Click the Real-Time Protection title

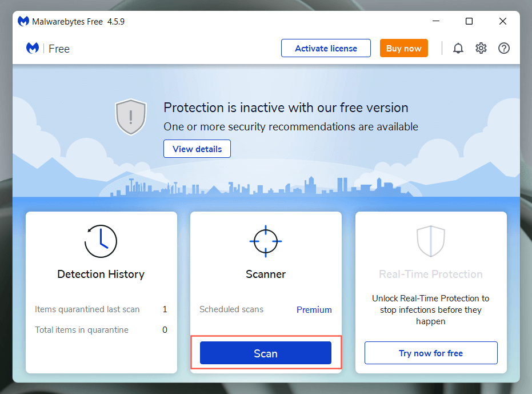(x=431, y=274)
